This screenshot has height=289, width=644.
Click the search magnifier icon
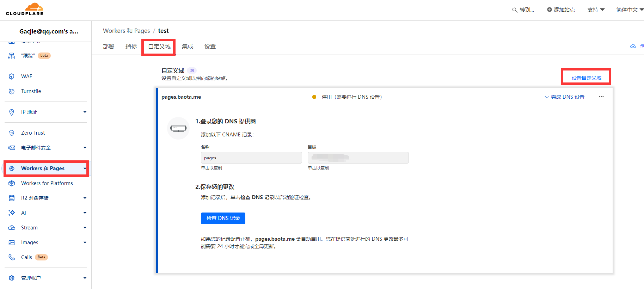[515, 10]
